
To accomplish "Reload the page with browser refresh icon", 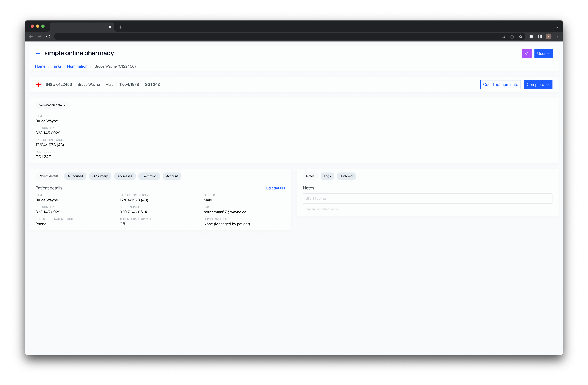I will 48,37.
